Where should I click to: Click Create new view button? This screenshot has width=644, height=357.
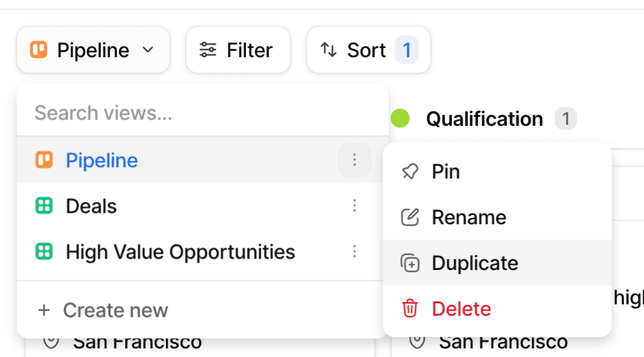click(x=103, y=310)
